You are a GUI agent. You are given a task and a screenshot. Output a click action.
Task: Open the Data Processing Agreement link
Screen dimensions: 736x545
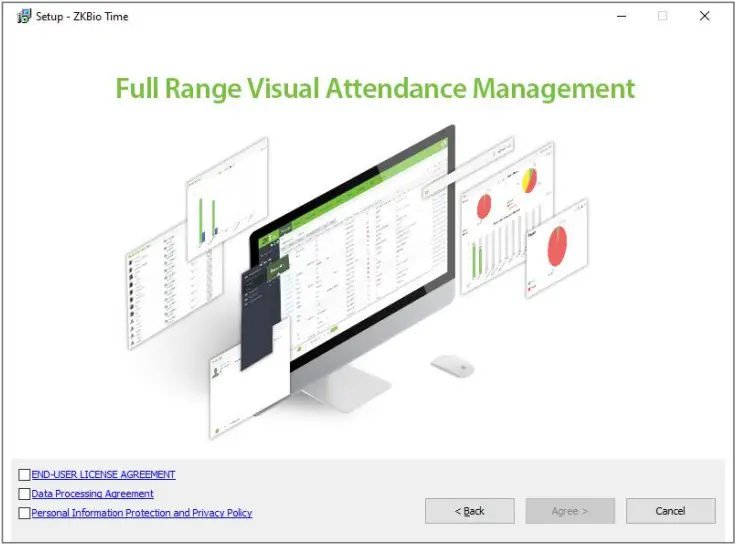point(92,494)
